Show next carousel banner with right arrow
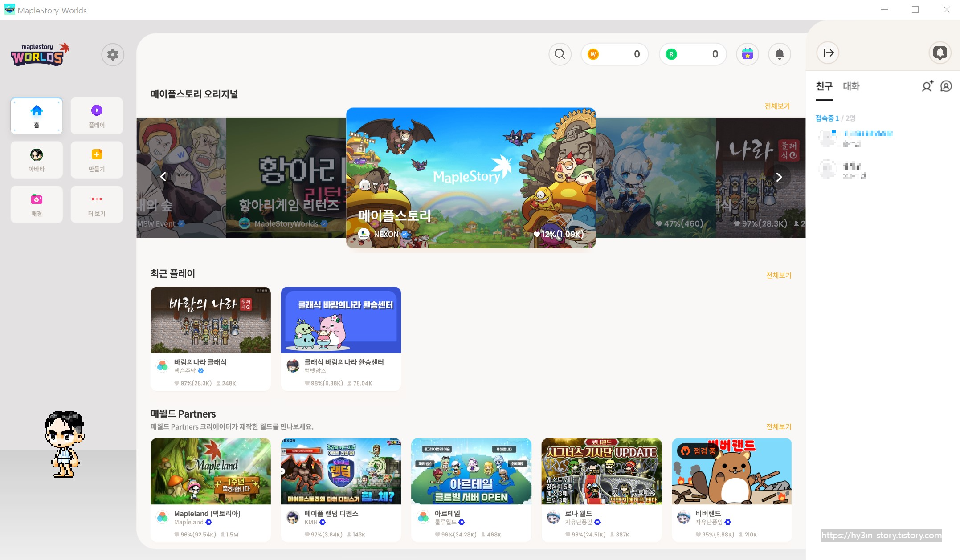This screenshot has height=560, width=960. [x=779, y=177]
